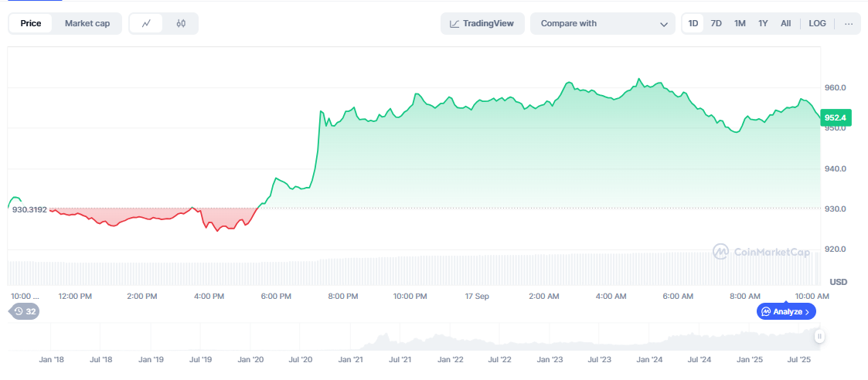Screen dimensions: 868x380
Task: Click the 960.0 y-axis label
Action: (835, 88)
